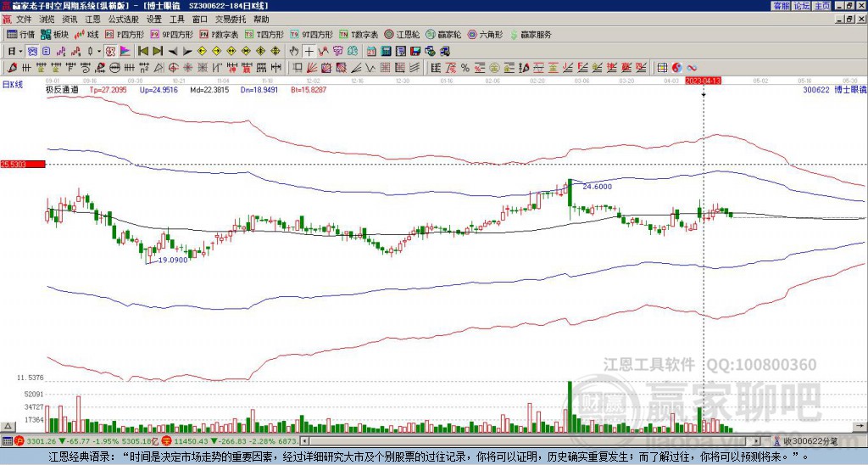Jump to first bar with skip-back arrow
The image size is (868, 465).
[x=142, y=51]
